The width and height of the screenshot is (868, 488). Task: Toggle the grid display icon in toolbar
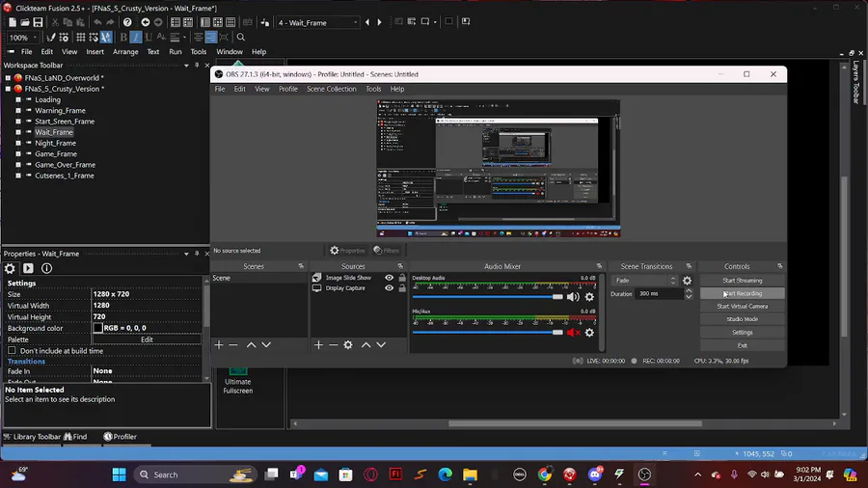tap(80, 37)
